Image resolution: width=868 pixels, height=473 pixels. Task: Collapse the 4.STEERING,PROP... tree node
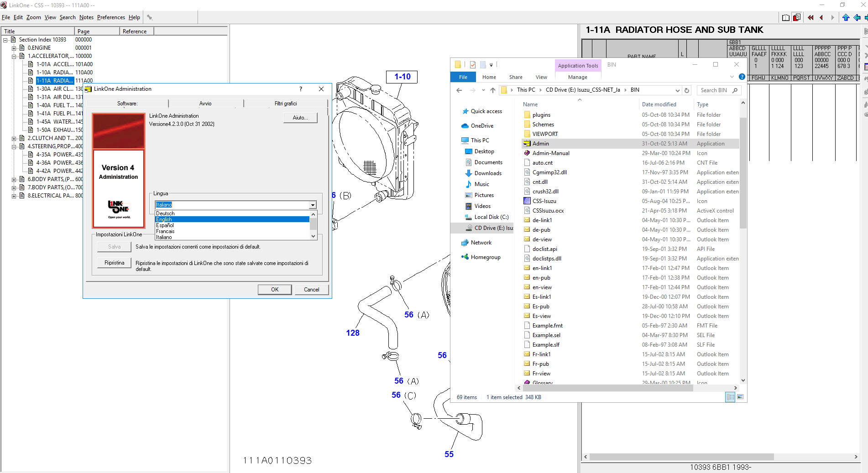[14, 146]
